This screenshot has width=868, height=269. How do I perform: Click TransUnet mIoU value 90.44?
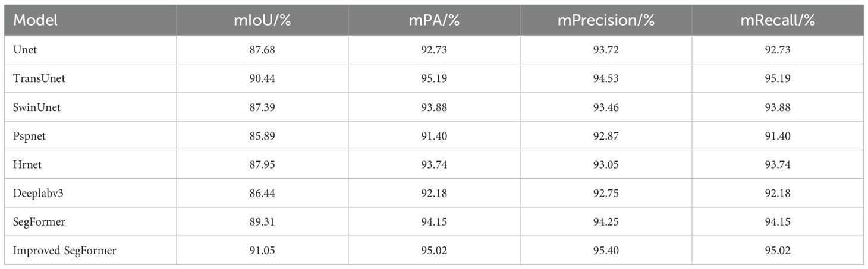262,78
